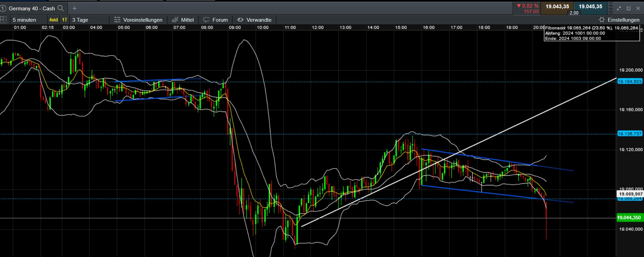644x257 pixels.
Task: Click the Forum speech bubble icon
Action: pyautogui.click(x=207, y=20)
